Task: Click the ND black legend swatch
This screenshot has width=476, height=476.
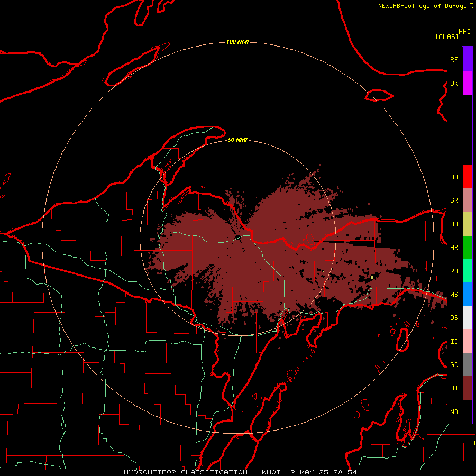Action: pyautogui.click(x=467, y=411)
